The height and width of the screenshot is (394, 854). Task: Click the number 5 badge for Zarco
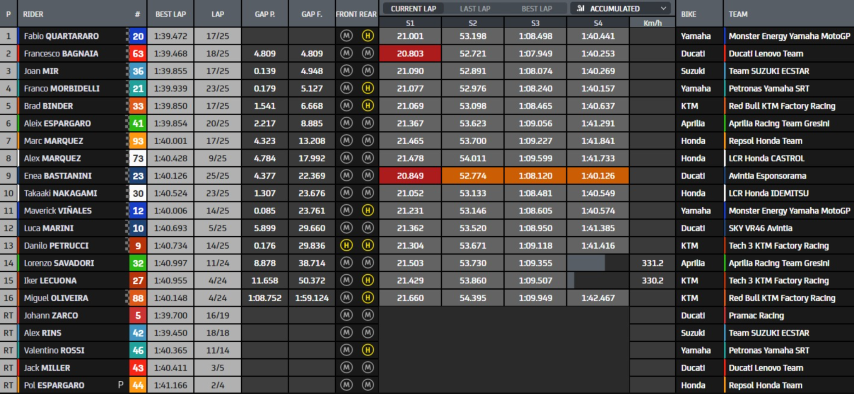coord(138,315)
